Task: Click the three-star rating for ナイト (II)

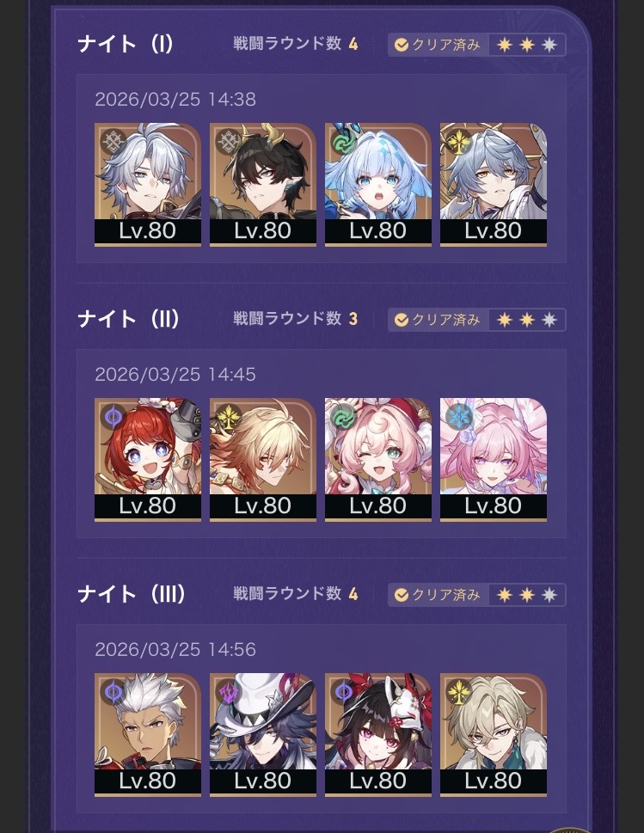Action: coord(526,320)
